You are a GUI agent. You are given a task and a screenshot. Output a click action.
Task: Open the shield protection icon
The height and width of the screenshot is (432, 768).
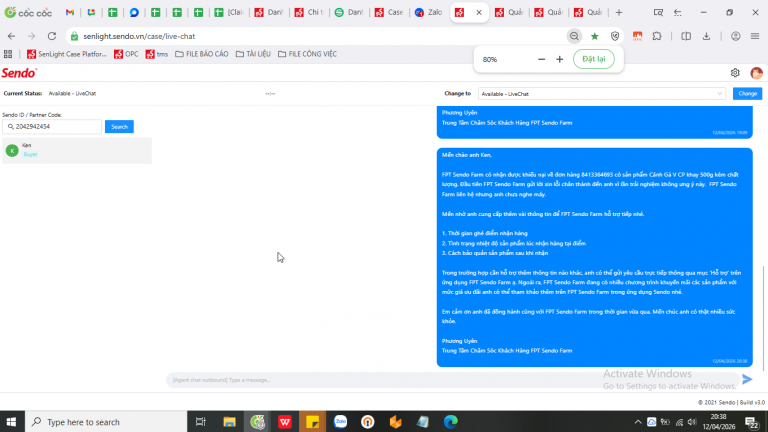(x=615, y=36)
